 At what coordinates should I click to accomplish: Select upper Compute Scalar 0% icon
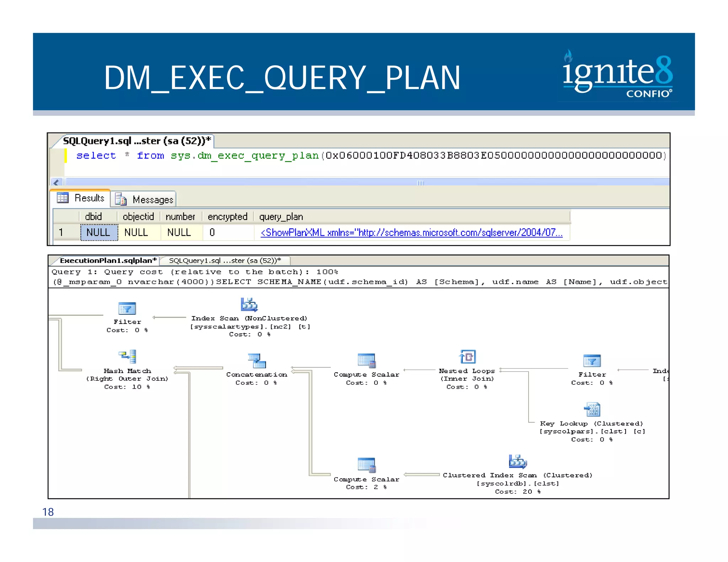point(366,361)
